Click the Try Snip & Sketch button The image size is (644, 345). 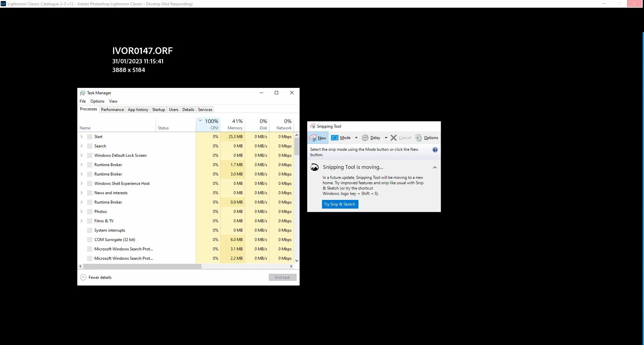[340, 204]
